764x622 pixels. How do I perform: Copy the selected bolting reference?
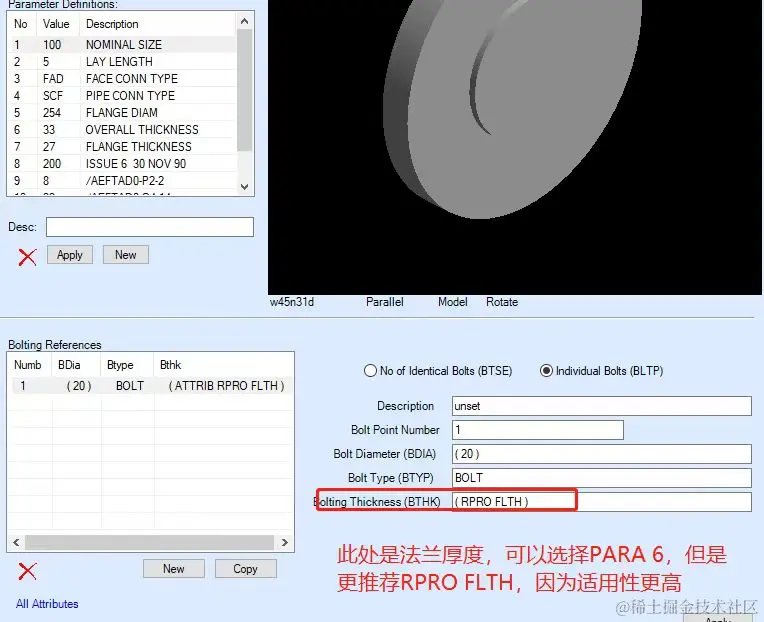point(245,568)
